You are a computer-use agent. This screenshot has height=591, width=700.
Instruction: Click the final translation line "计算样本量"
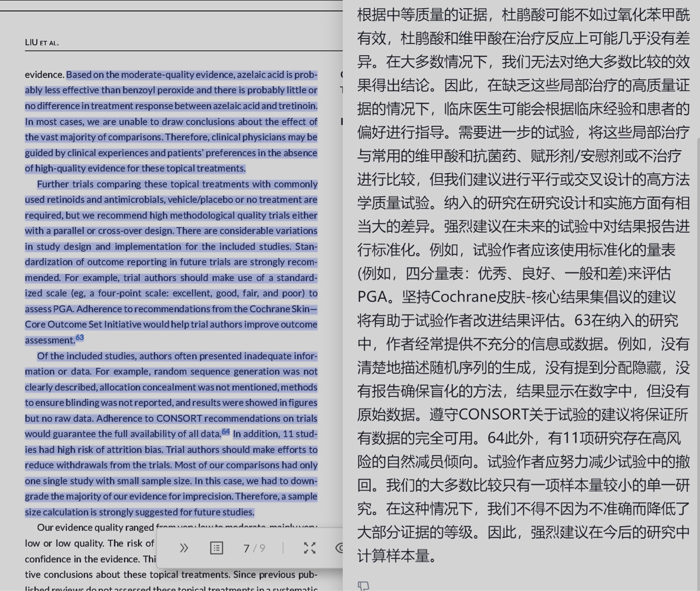[x=397, y=556]
